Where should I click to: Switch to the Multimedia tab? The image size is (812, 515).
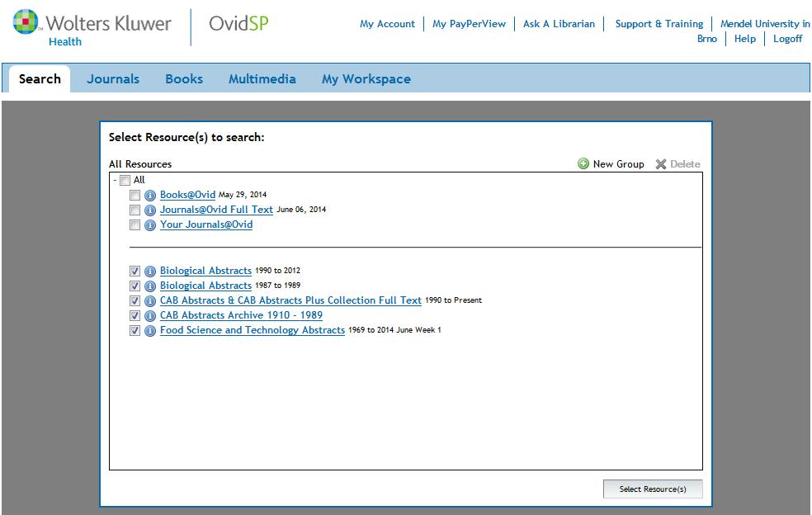(262, 78)
